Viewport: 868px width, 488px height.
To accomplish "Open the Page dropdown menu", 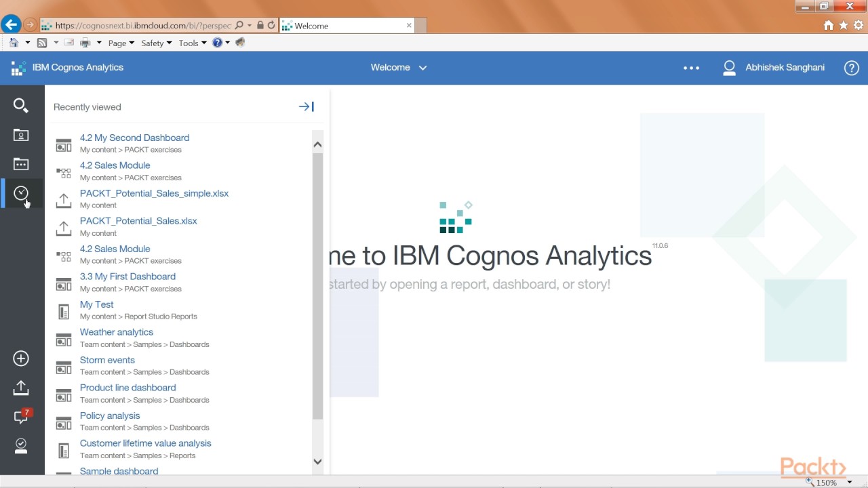I will pos(121,43).
